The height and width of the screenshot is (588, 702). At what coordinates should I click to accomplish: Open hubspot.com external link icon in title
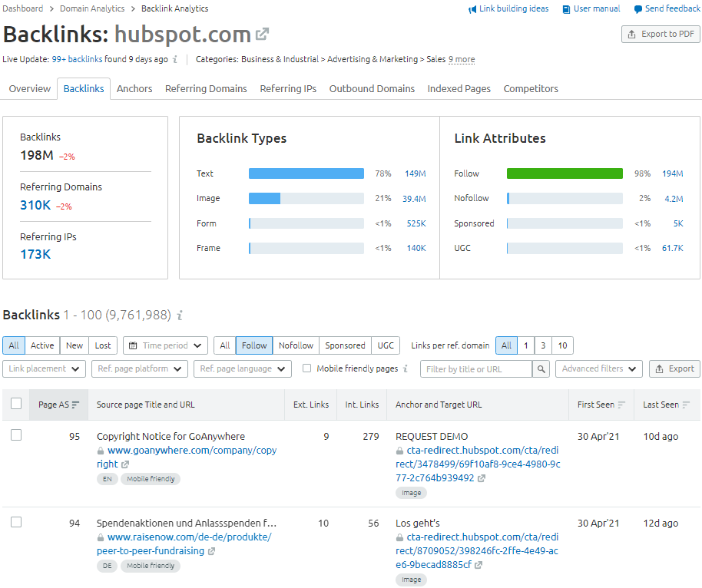pos(262,34)
